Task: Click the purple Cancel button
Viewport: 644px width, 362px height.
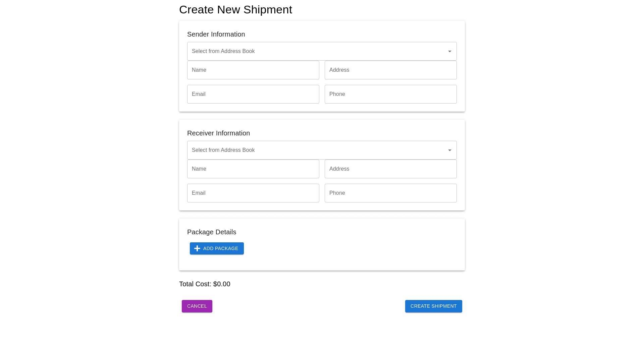Action: 197,306
